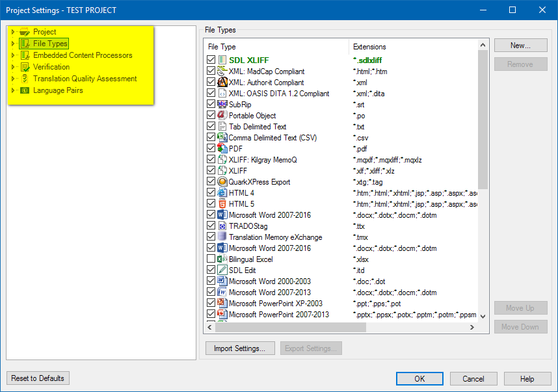
Task: Expand the Verification tree node
Action: coord(13,67)
